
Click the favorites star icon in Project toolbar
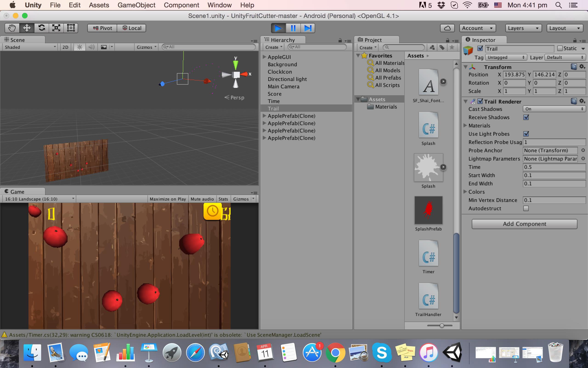click(452, 47)
